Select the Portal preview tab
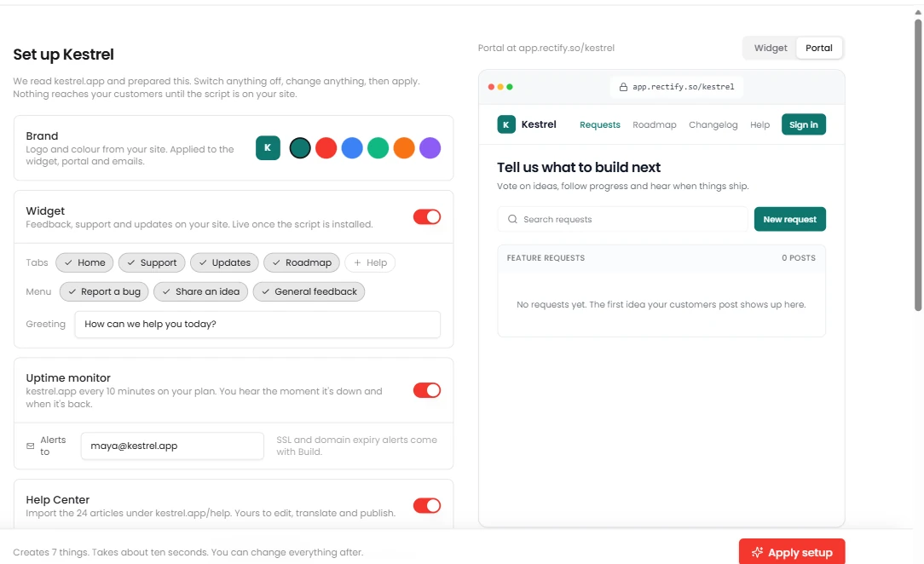The width and height of the screenshot is (924, 564). tap(819, 49)
